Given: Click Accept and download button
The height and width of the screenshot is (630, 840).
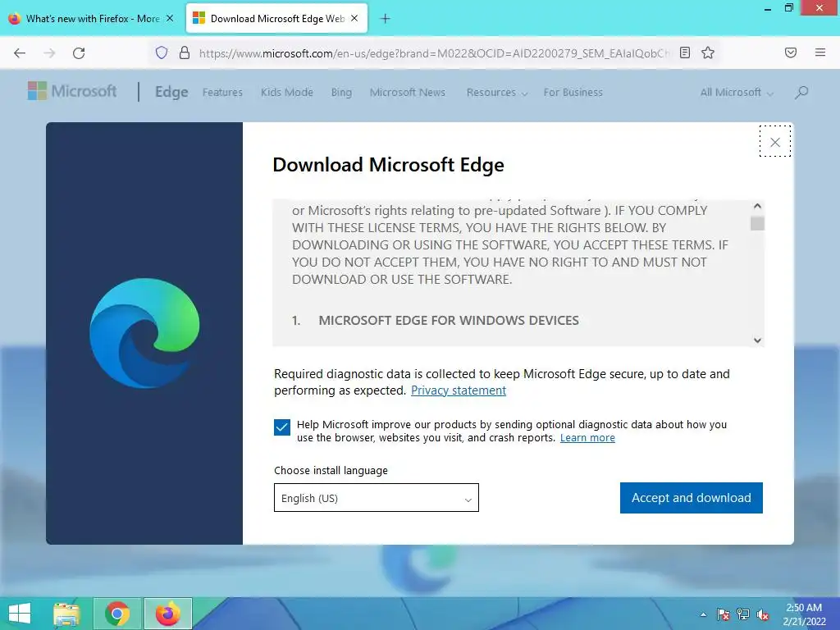Looking at the screenshot, I should pyautogui.click(x=691, y=498).
